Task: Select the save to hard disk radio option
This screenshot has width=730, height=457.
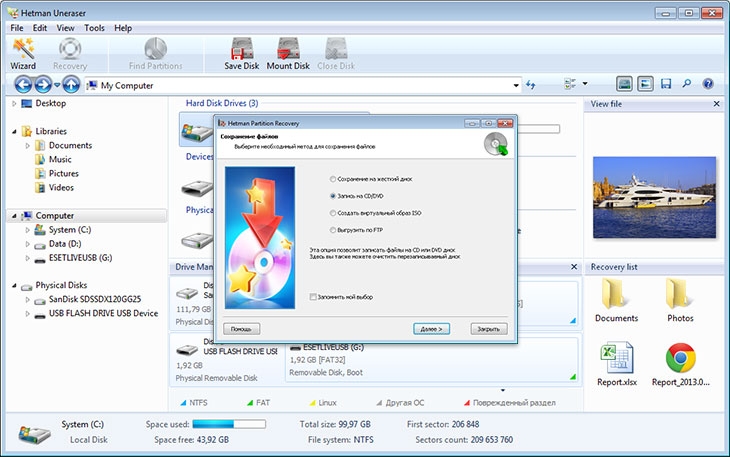Action: coord(332,179)
